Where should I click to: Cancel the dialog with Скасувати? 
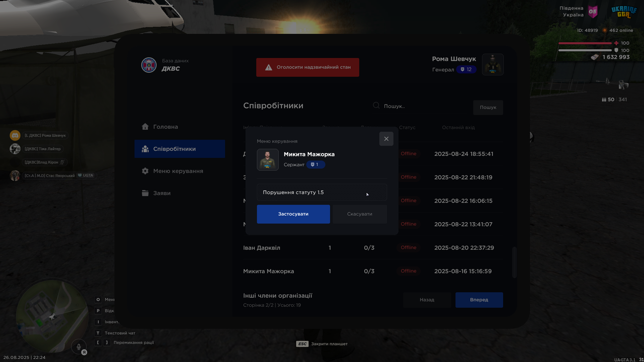[x=360, y=214]
